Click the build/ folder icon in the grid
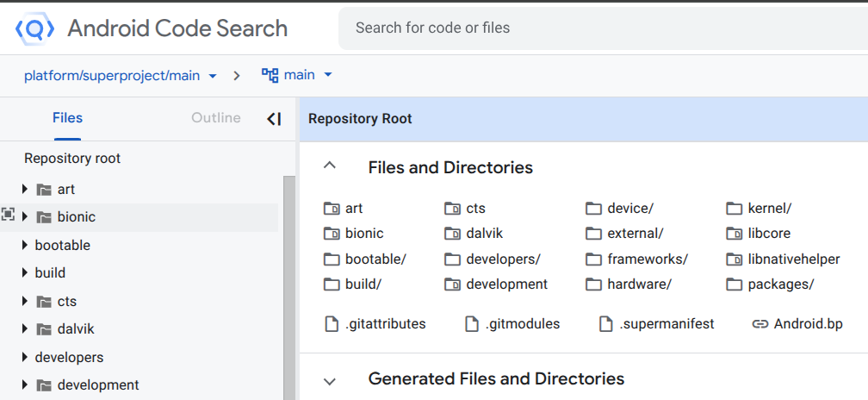The image size is (868, 400). coord(332,284)
